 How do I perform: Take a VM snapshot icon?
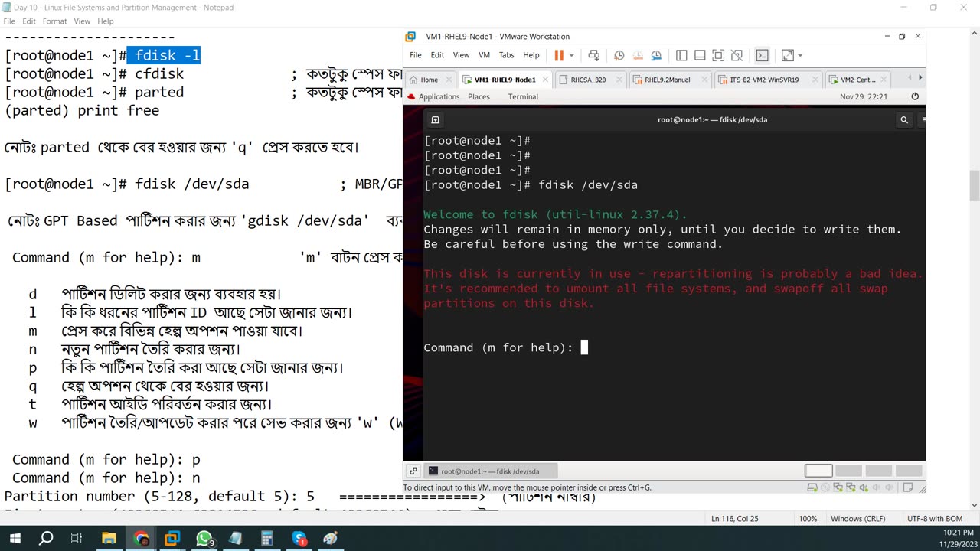pyautogui.click(x=619, y=55)
